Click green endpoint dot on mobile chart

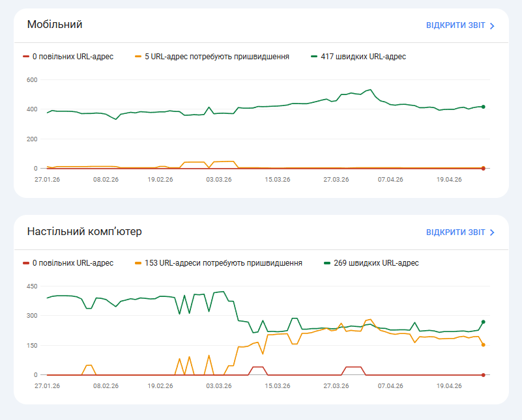point(483,107)
